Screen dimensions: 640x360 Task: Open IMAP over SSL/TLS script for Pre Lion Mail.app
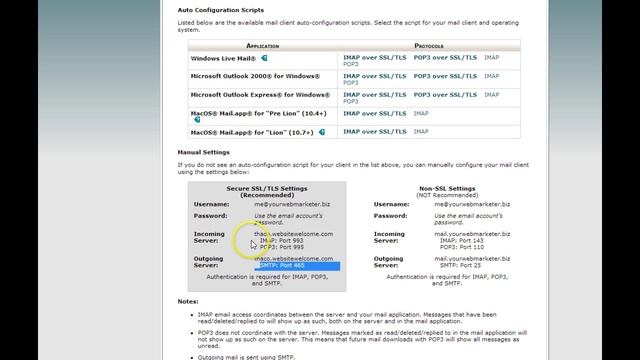(x=374, y=113)
